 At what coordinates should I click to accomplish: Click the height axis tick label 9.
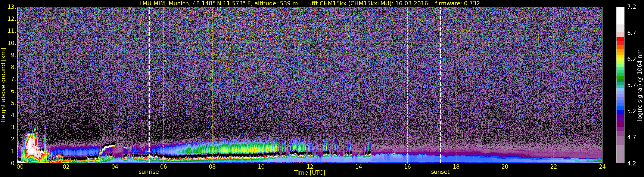coord(13,55)
